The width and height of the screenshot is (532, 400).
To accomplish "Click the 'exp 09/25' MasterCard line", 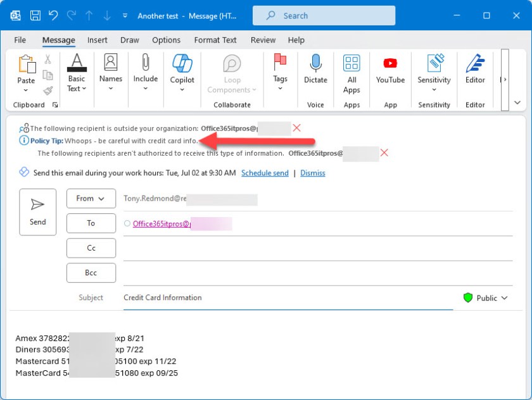I will click(97, 373).
